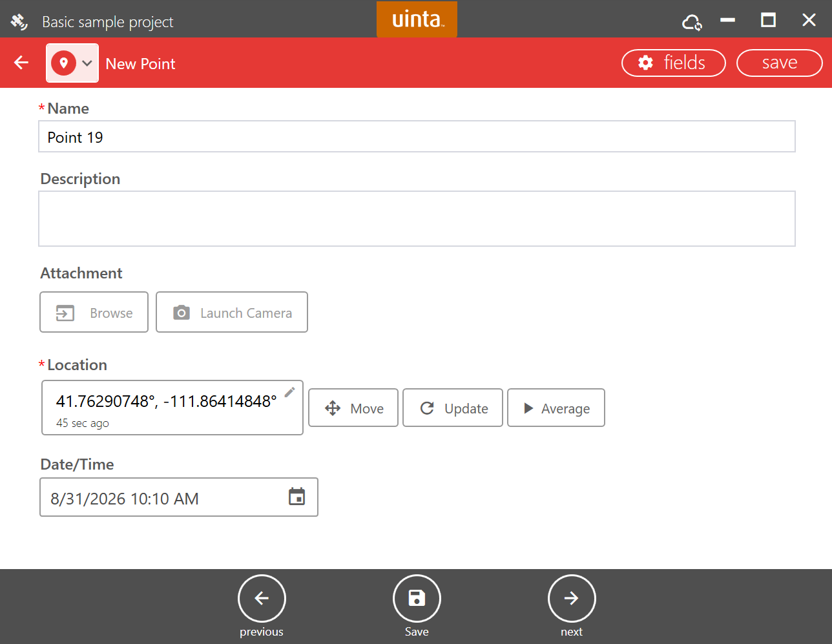Start location Average
The height and width of the screenshot is (644, 832).
pos(556,408)
